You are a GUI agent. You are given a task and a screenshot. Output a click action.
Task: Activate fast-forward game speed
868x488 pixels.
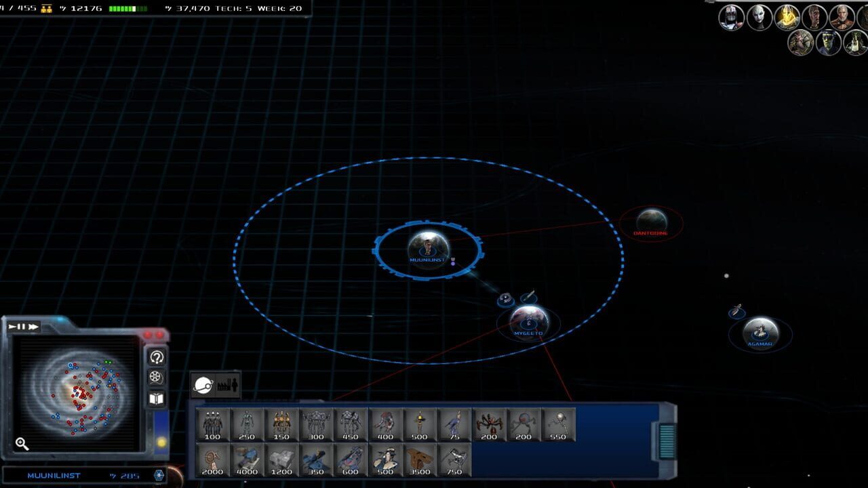click(33, 327)
